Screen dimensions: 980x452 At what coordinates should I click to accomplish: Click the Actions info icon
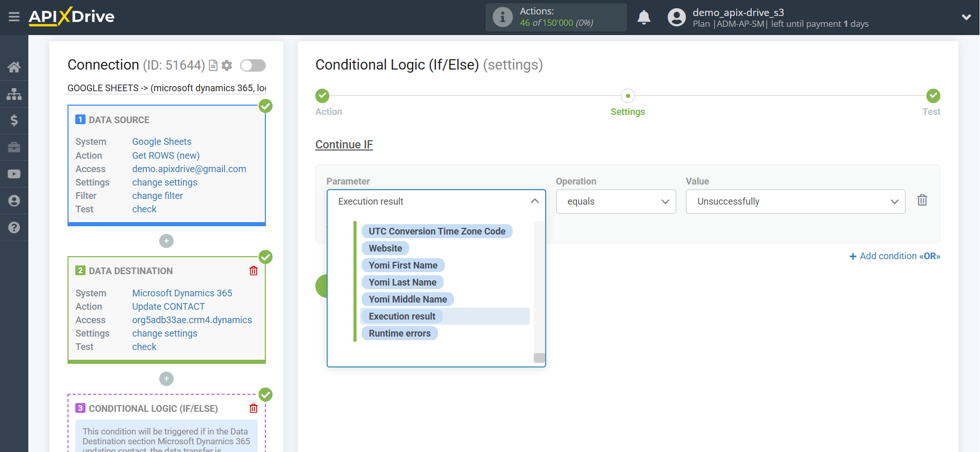click(502, 17)
